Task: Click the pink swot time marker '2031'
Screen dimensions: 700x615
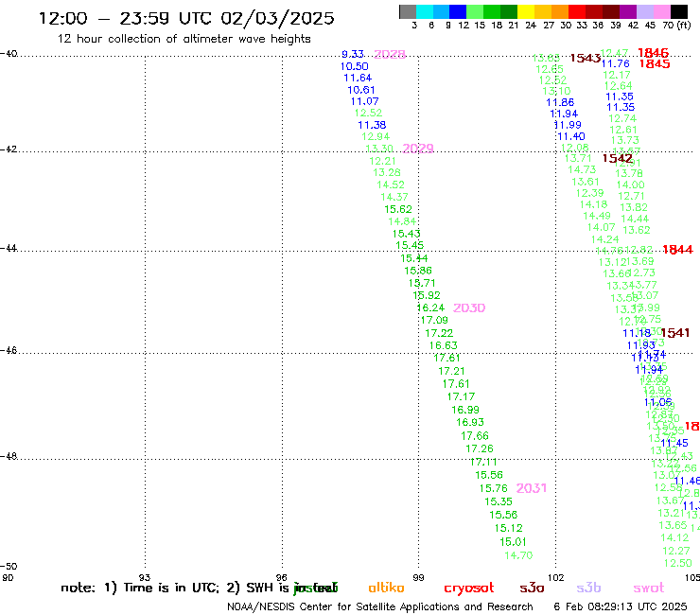Action: click(532, 488)
